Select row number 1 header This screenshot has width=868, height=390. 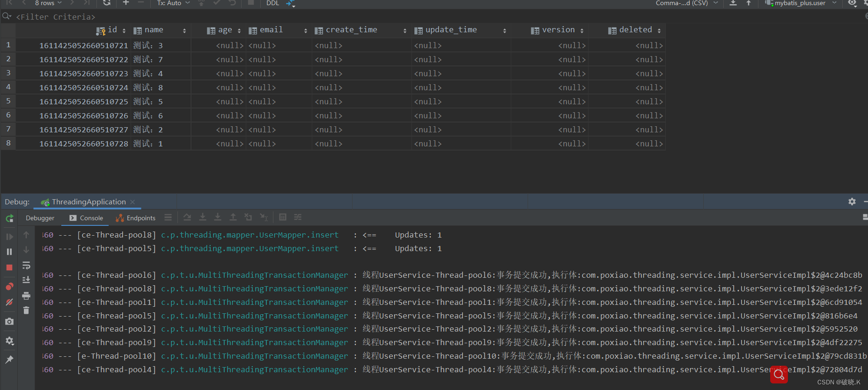[x=8, y=45]
